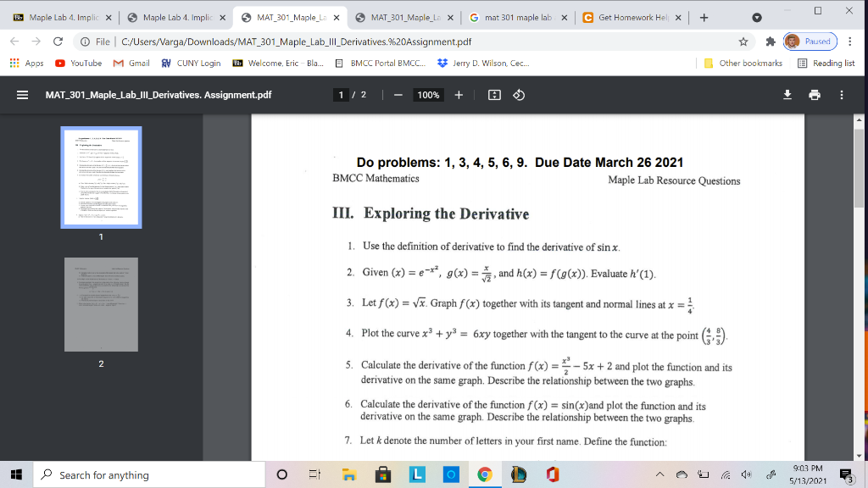Viewport: 868px width, 488px height.
Task: Open the BMCC Portal bookmark
Action: [x=381, y=63]
